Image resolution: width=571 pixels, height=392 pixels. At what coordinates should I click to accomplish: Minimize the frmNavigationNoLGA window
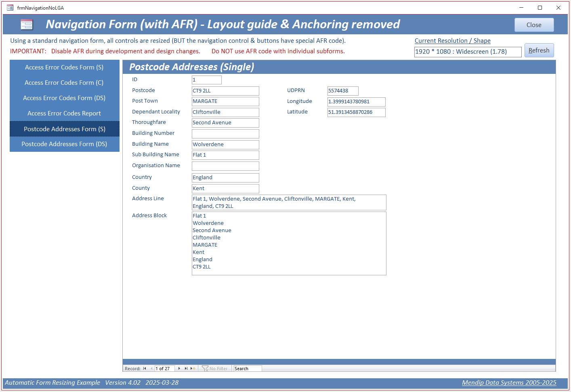[x=521, y=8]
